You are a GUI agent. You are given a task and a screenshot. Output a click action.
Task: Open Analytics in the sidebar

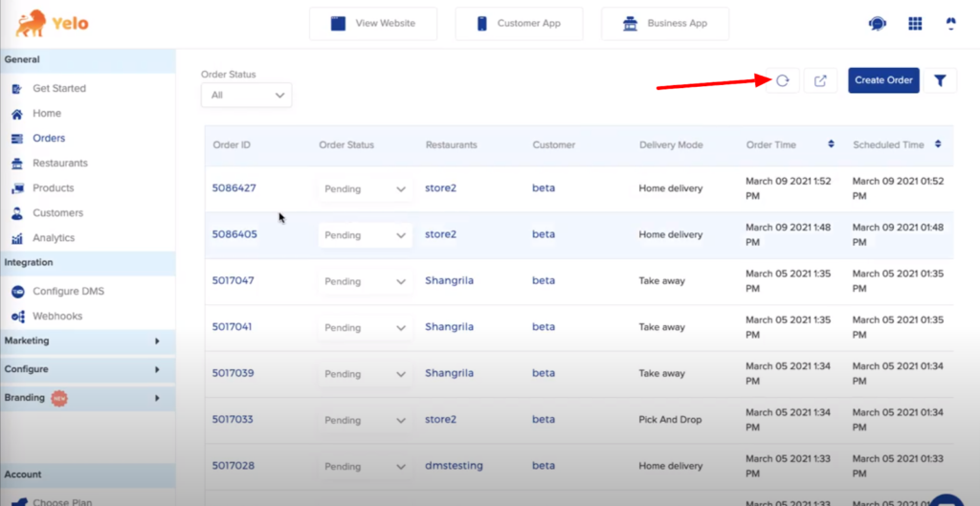(54, 238)
